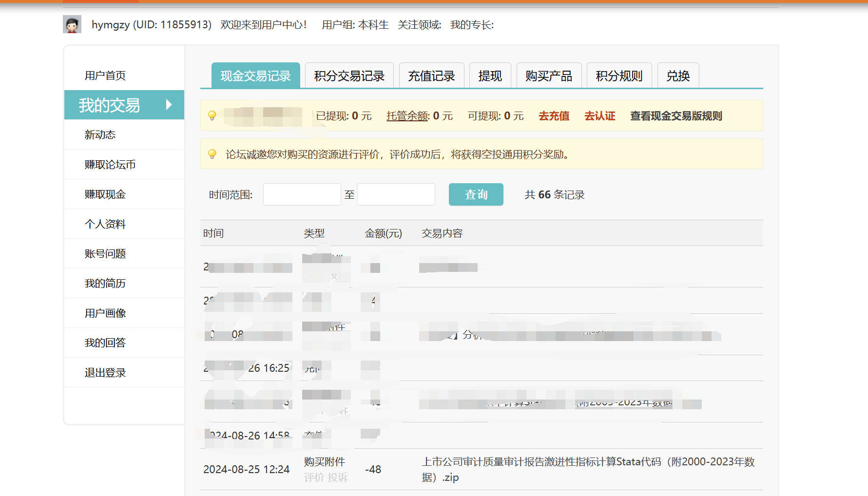Screen dimensions: 868x496
Task: Click the arrow next to 我的交易
Action: click(x=169, y=105)
